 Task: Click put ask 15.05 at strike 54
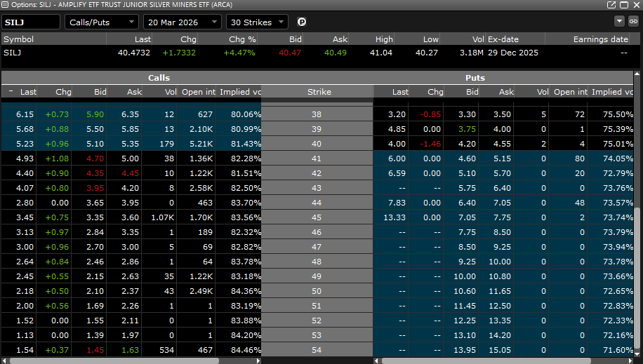click(500, 350)
